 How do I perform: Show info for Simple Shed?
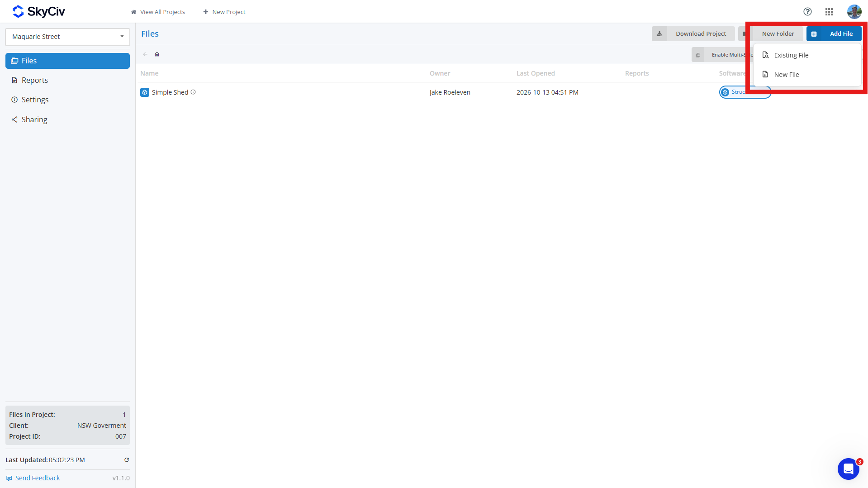pos(193,92)
